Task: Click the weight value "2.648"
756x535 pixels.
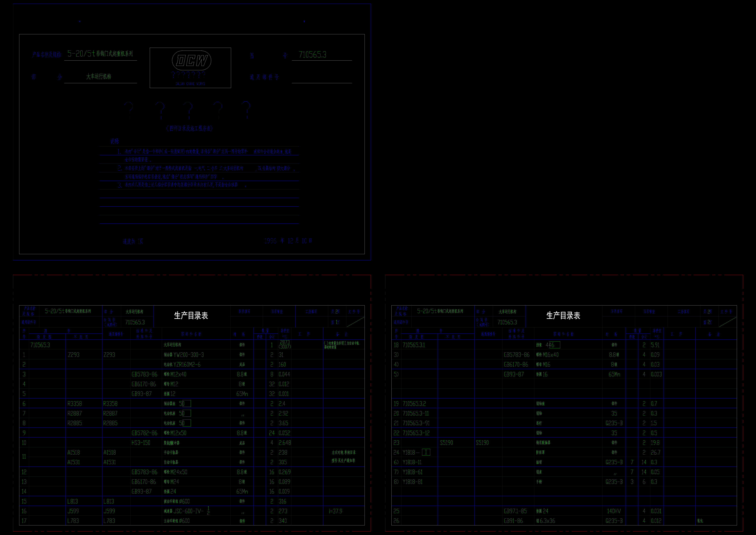Action: 285,443
